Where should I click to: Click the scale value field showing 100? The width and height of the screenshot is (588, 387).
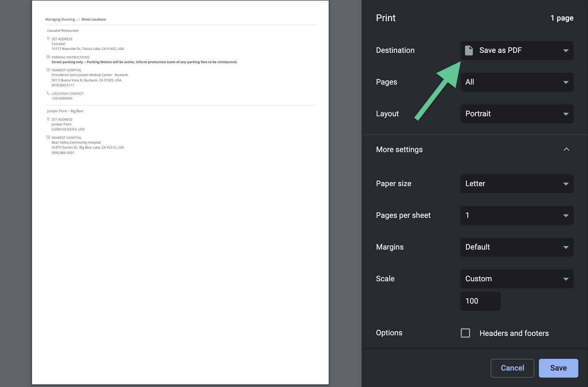pyautogui.click(x=480, y=301)
